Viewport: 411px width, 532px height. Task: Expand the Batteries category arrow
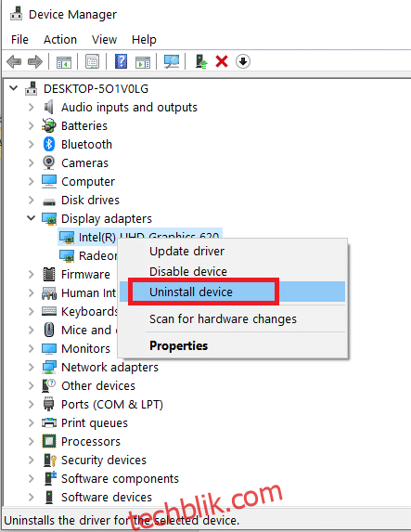click(x=32, y=126)
